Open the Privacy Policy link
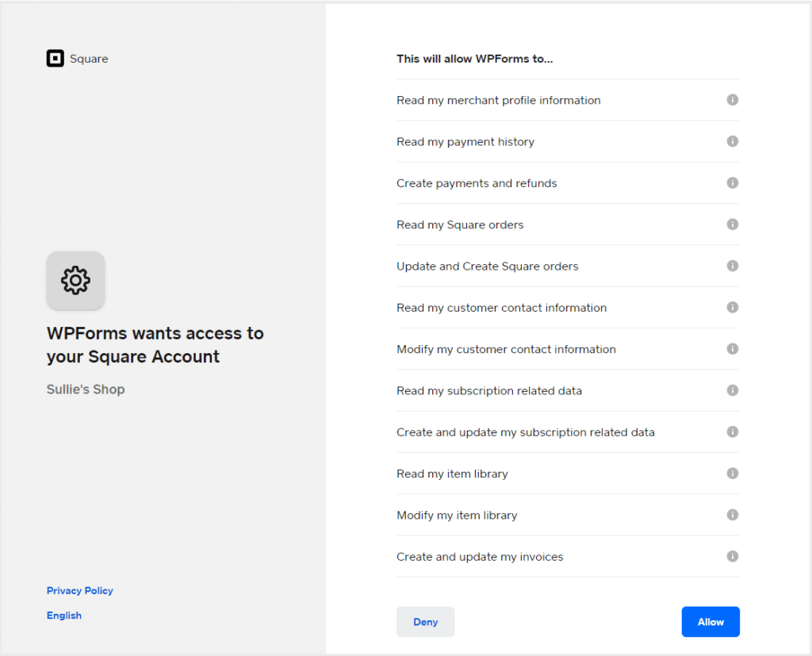 (79, 590)
